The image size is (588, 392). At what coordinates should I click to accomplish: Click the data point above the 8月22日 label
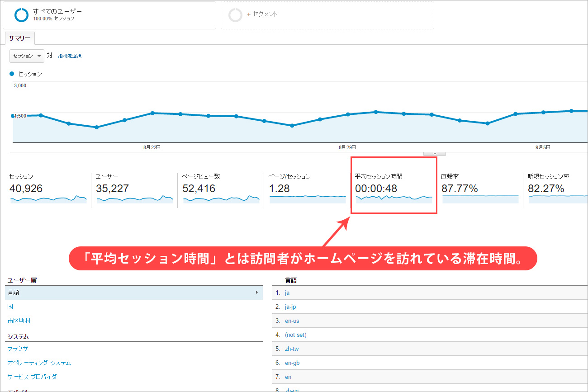point(152,113)
